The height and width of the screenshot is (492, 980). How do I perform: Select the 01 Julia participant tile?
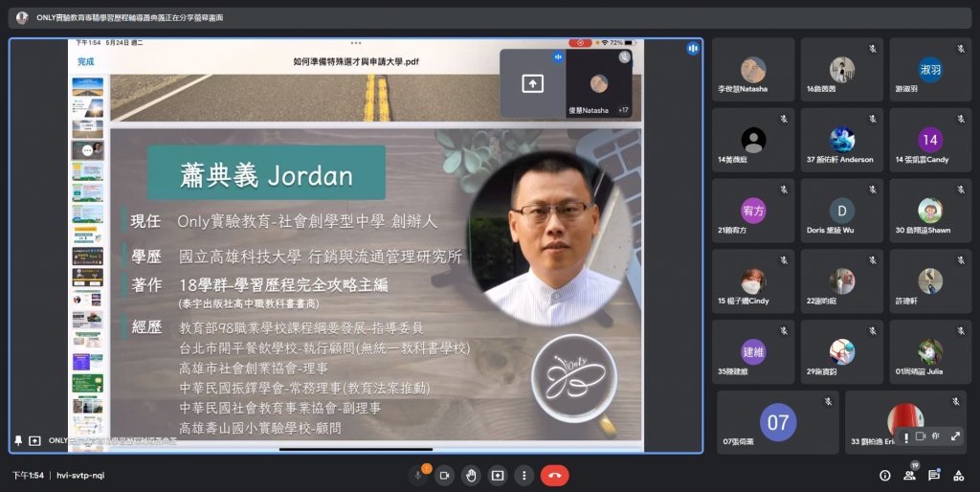click(x=930, y=352)
